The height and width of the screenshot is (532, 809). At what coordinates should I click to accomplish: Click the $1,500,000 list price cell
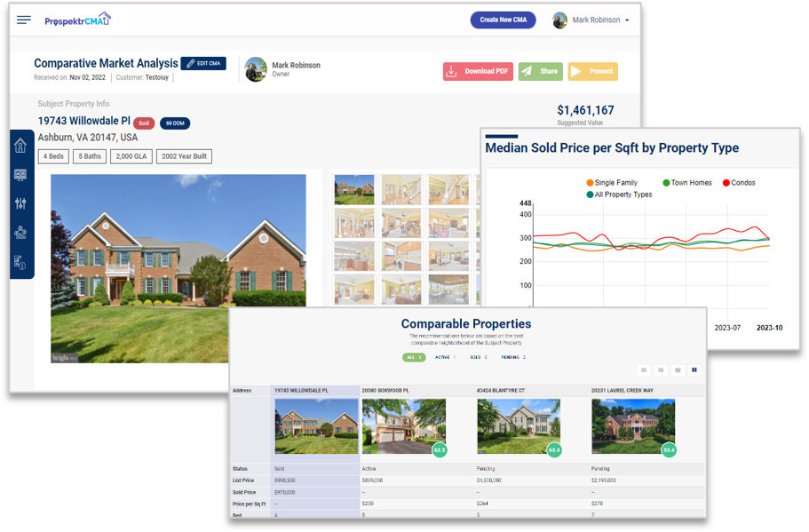coord(489,480)
